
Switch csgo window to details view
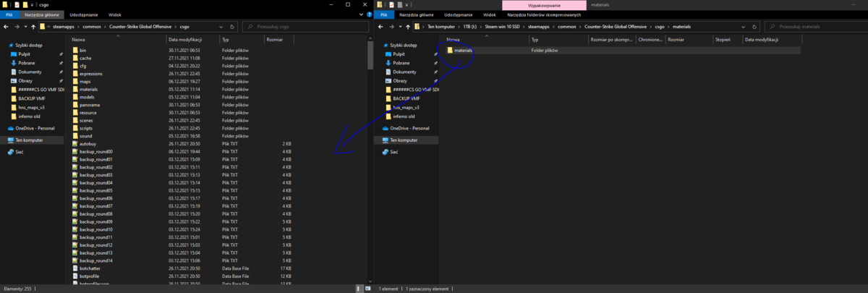pyautogui.click(x=359, y=289)
